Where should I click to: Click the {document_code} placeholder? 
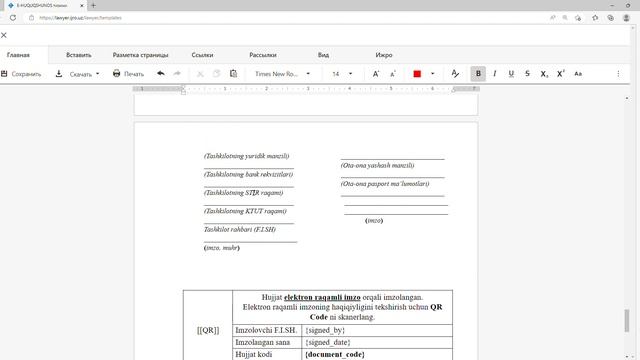click(335, 355)
